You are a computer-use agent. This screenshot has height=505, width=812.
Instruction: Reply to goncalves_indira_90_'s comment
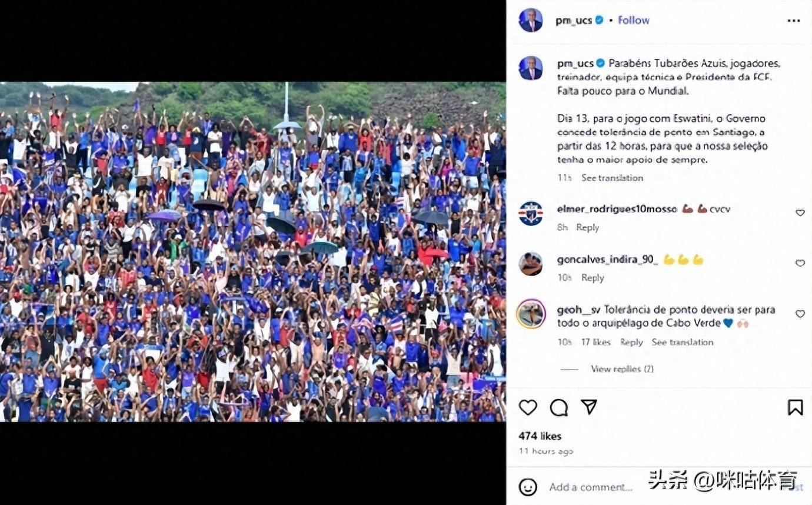pos(593,278)
